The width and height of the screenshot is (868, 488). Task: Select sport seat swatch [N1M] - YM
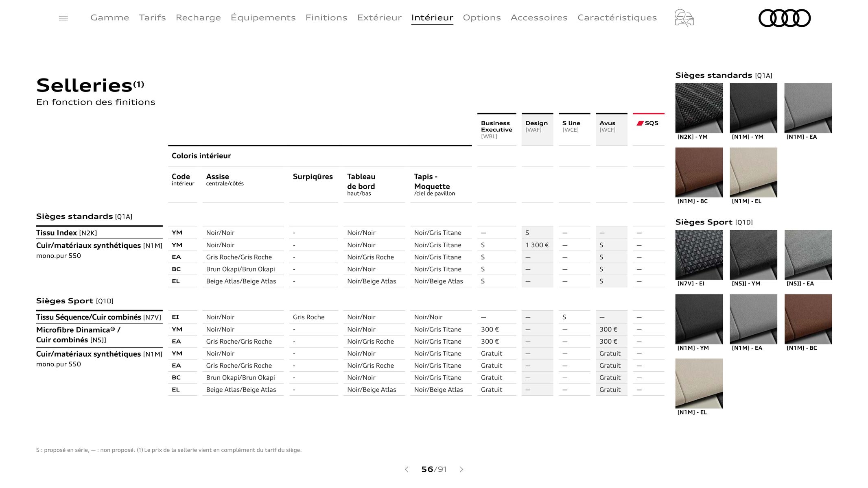tap(699, 319)
